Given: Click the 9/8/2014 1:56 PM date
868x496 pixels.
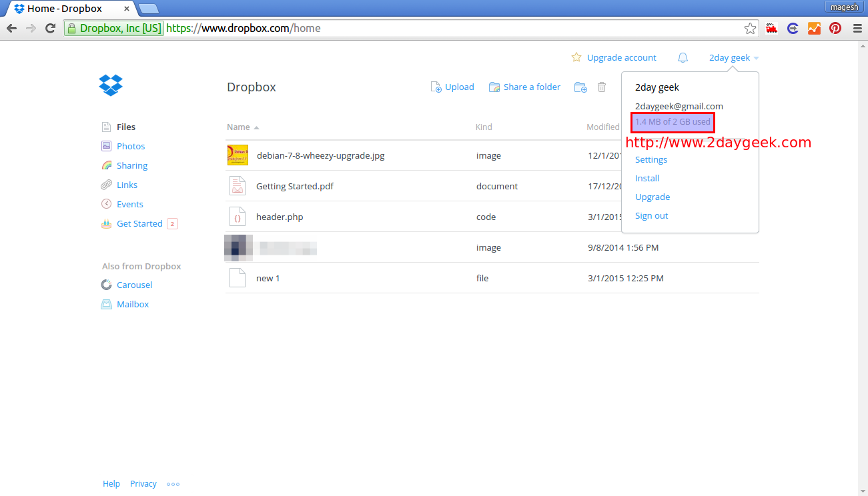Looking at the screenshot, I should click(623, 247).
